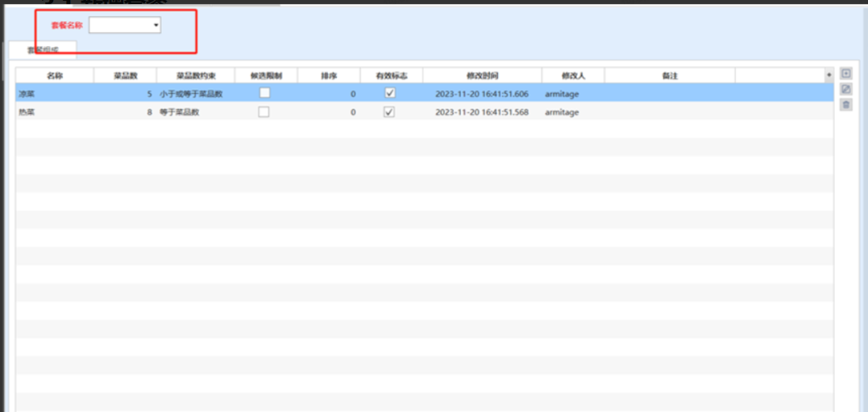Screen dimensions: 868x412
Task: Select the 热菜 row by its name
Action: point(27,113)
